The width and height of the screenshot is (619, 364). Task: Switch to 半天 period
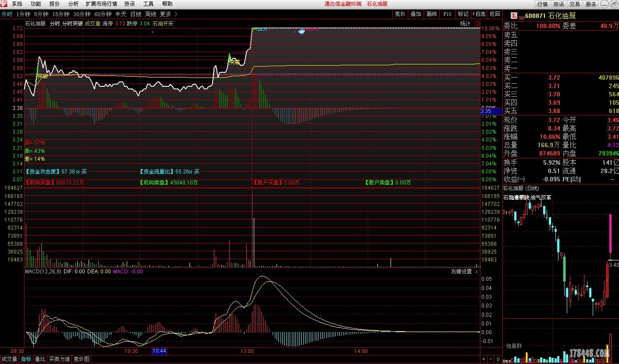121,14
